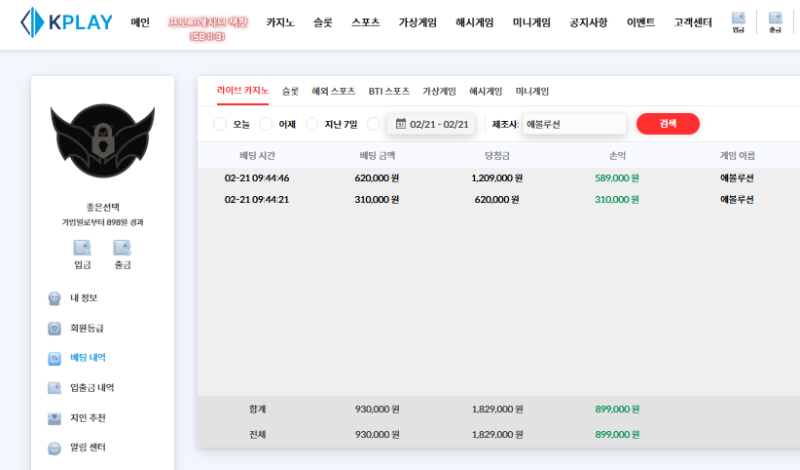Click 전체 row total 1,829,000 원
The width and height of the screenshot is (800, 470).
click(497, 435)
